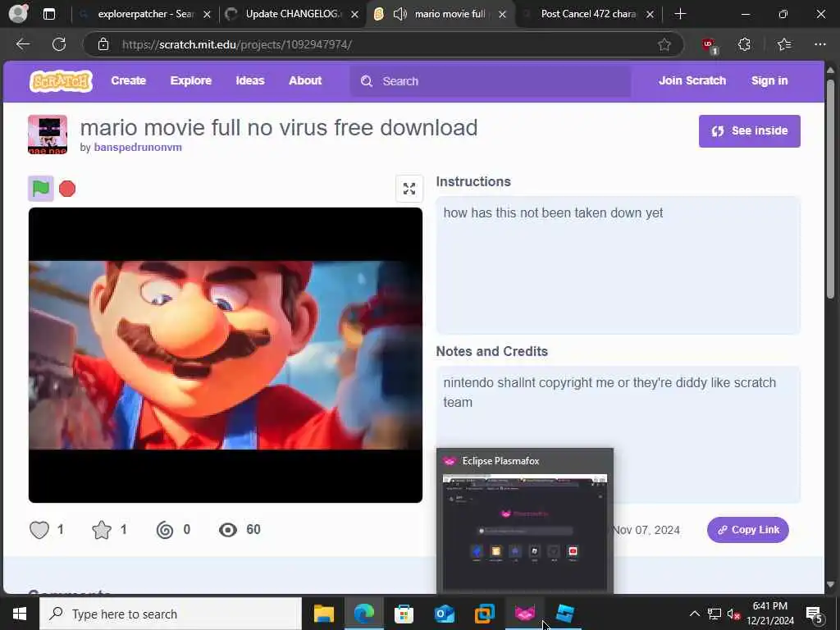Close the explorerpatcher search tab

(x=208, y=15)
